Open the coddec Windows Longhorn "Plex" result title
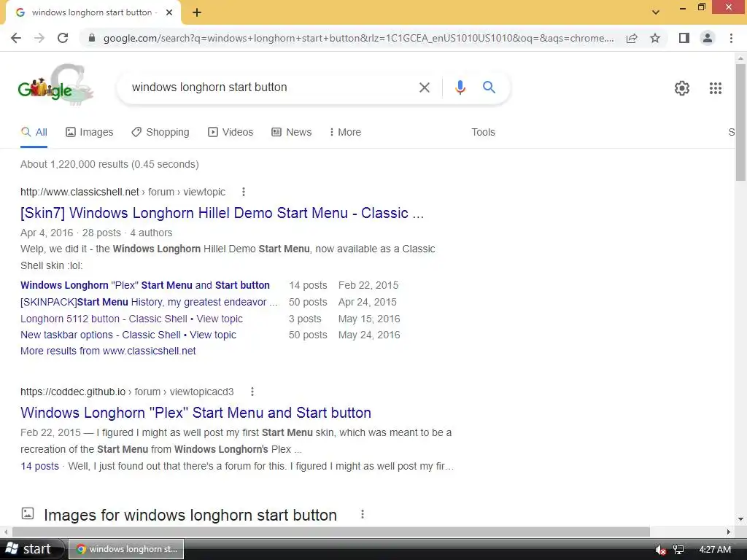747x560 pixels. pos(196,413)
